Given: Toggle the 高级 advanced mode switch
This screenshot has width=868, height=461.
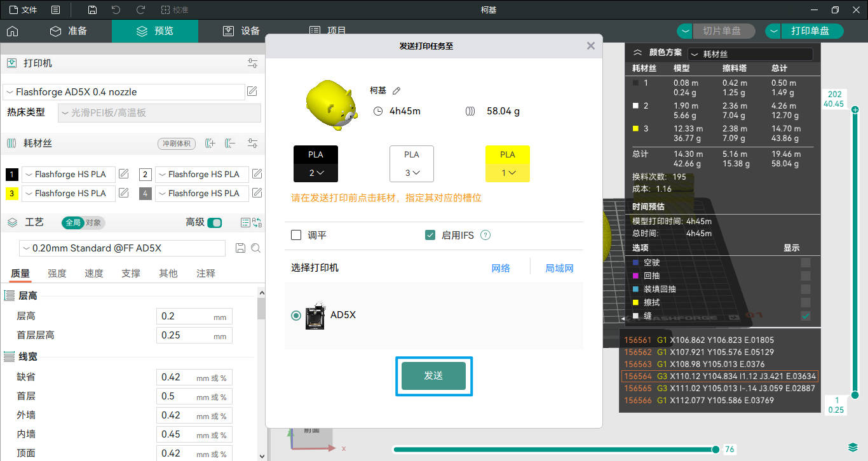Looking at the screenshot, I should point(215,223).
